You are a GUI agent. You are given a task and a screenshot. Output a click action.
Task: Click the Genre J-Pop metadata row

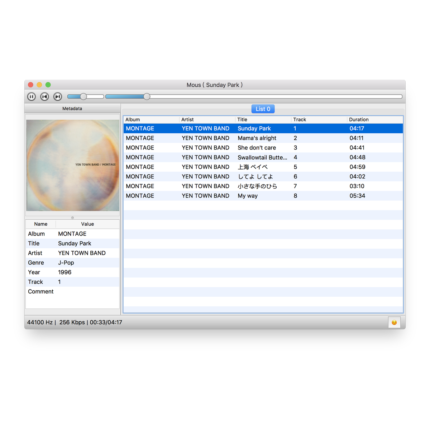point(72,263)
